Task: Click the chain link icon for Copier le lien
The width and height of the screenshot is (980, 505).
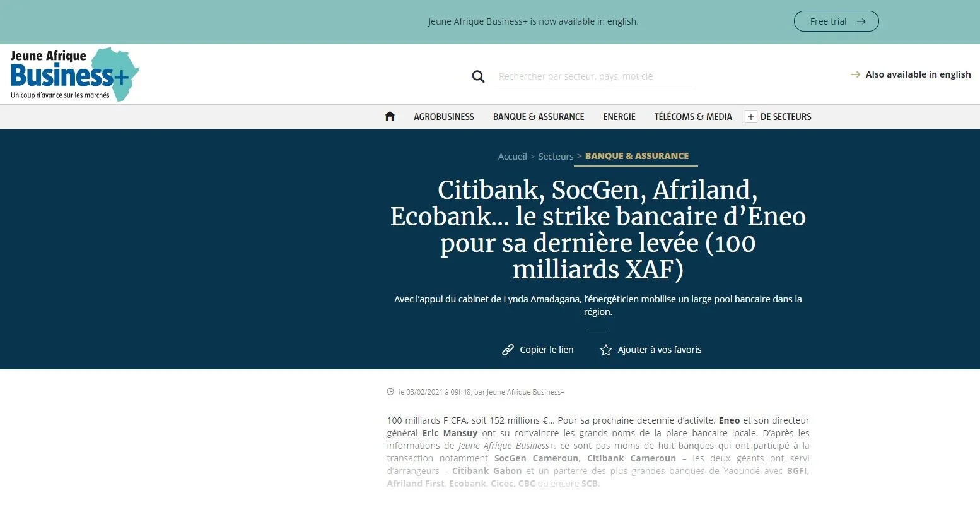Action: click(508, 350)
